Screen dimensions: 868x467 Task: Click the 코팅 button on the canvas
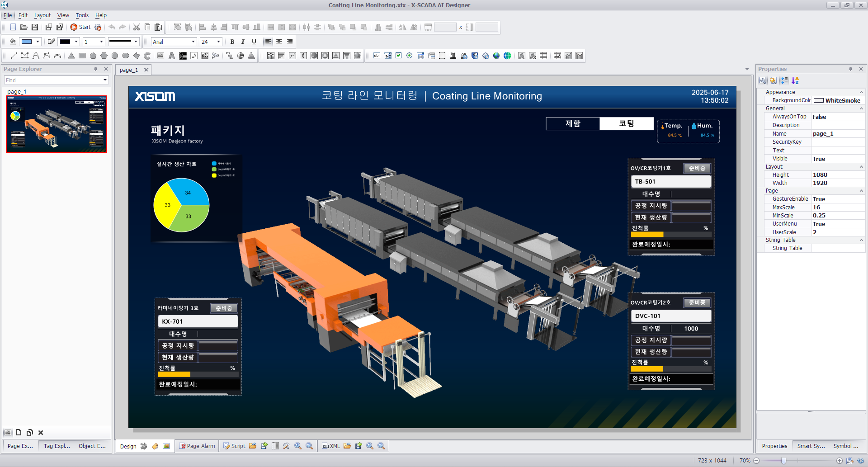pos(627,123)
